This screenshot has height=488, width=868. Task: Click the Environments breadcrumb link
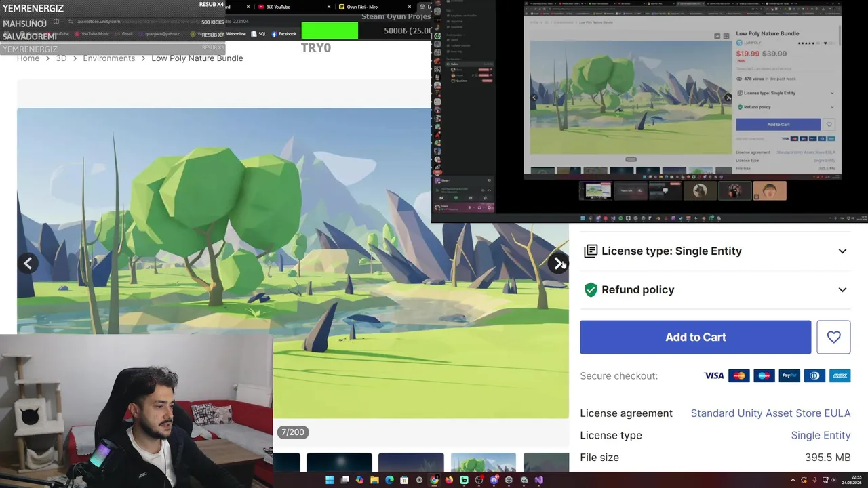[x=108, y=58]
